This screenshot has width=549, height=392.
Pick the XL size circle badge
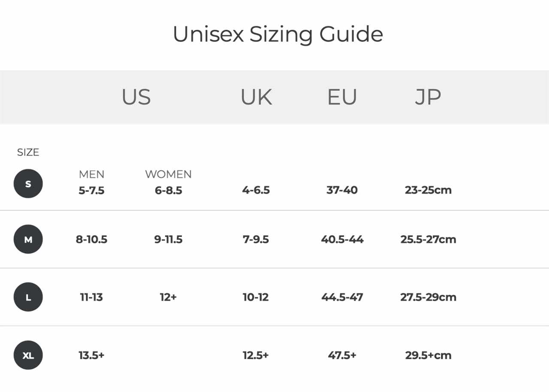[28, 355]
